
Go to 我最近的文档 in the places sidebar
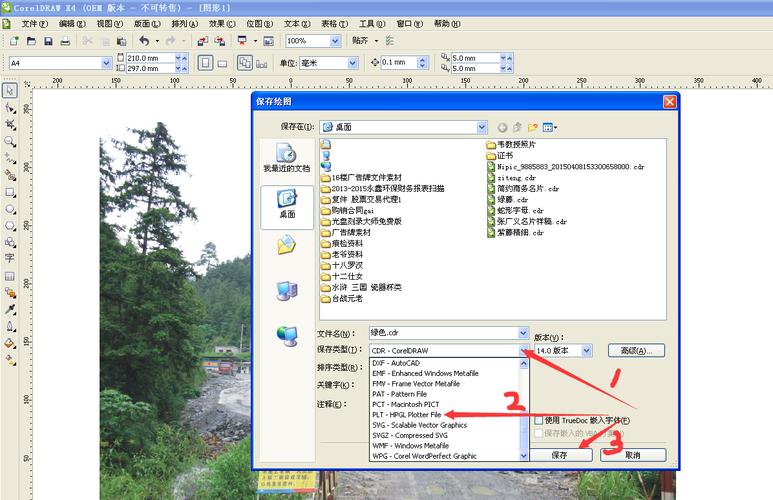(x=287, y=158)
